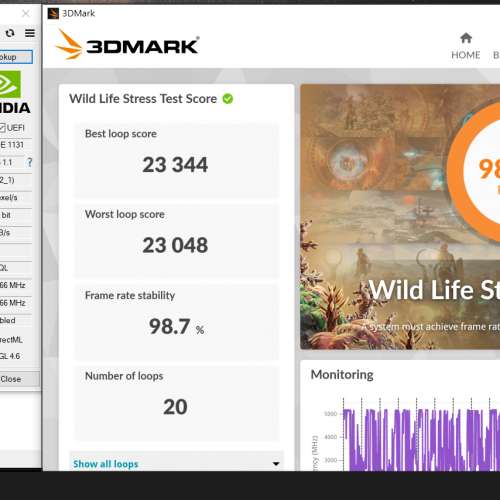The image size is (500, 500).
Task: Expand the Show all loops section
Action: click(176, 463)
